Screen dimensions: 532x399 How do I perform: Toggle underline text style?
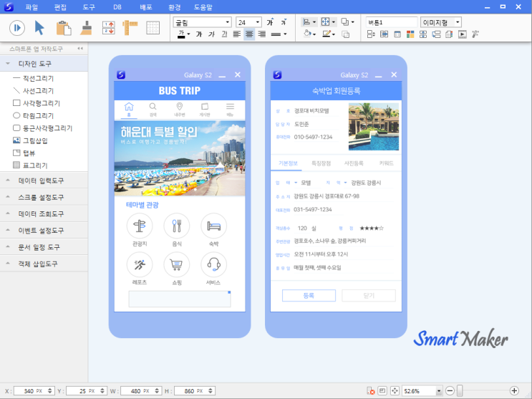pyautogui.click(x=224, y=34)
